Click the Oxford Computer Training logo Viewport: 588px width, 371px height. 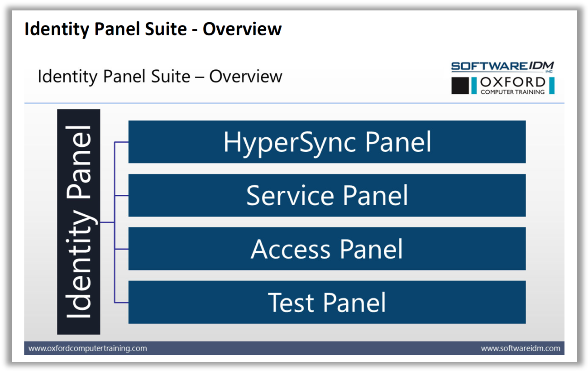(x=502, y=85)
